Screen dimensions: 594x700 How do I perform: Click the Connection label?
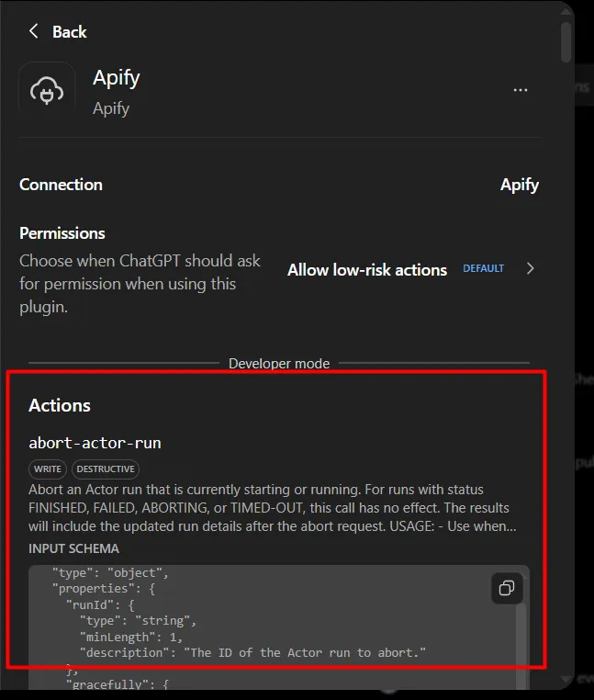point(62,185)
